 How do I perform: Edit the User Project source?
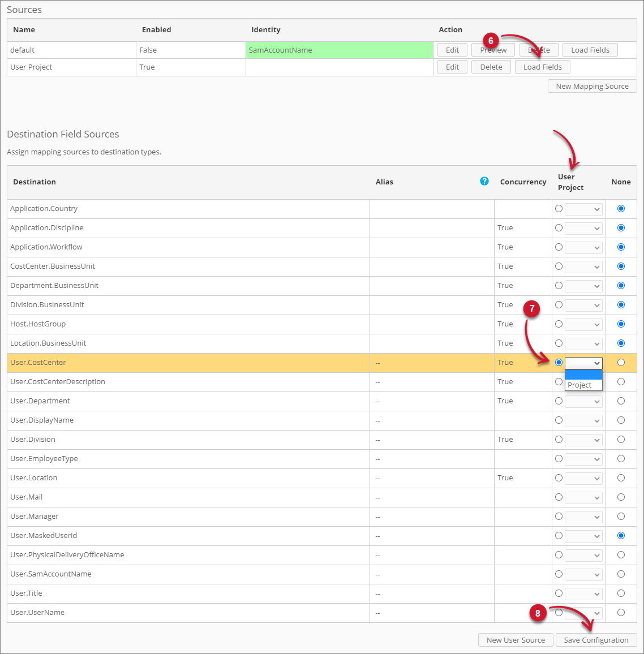[x=452, y=67]
